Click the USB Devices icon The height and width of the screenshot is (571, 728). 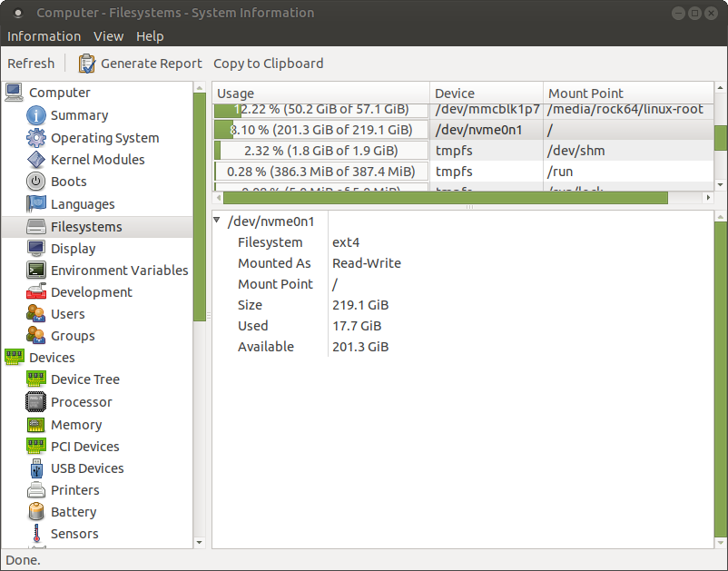[36, 468]
